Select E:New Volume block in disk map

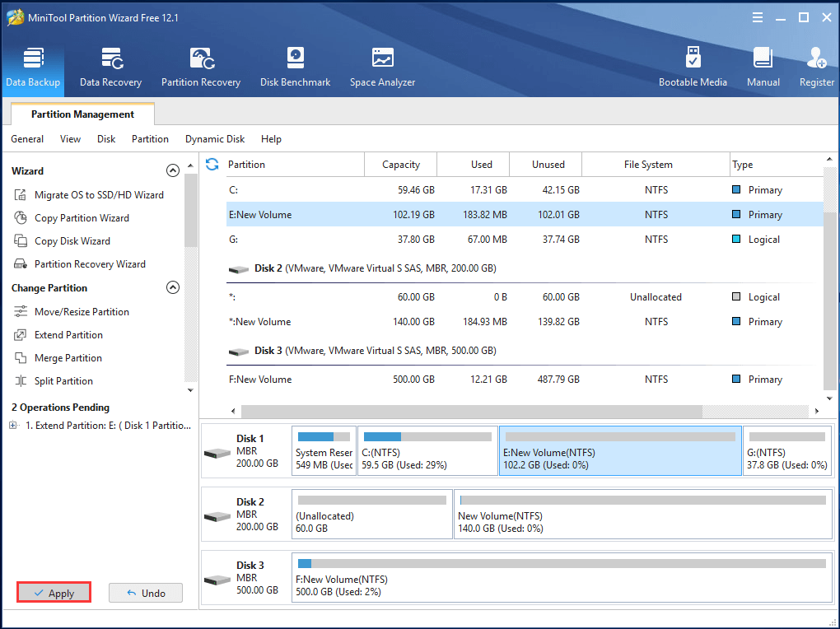click(x=620, y=450)
